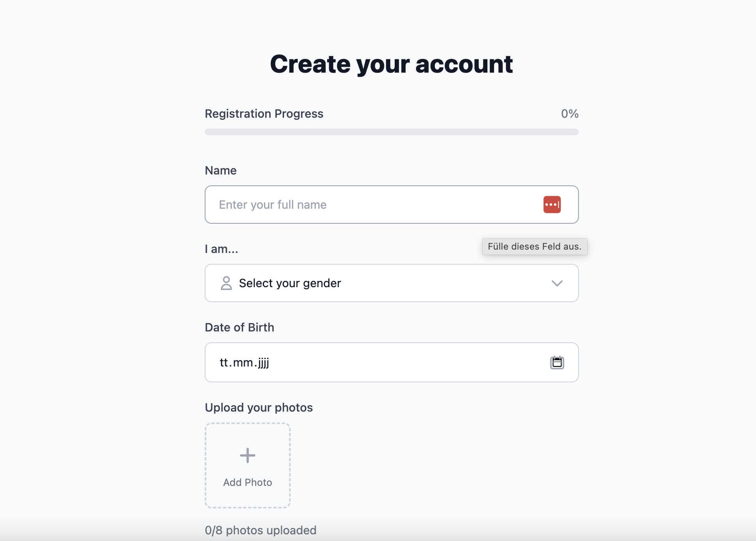Focus the Enter your full name field
The width and height of the screenshot is (756, 541).
391,205
